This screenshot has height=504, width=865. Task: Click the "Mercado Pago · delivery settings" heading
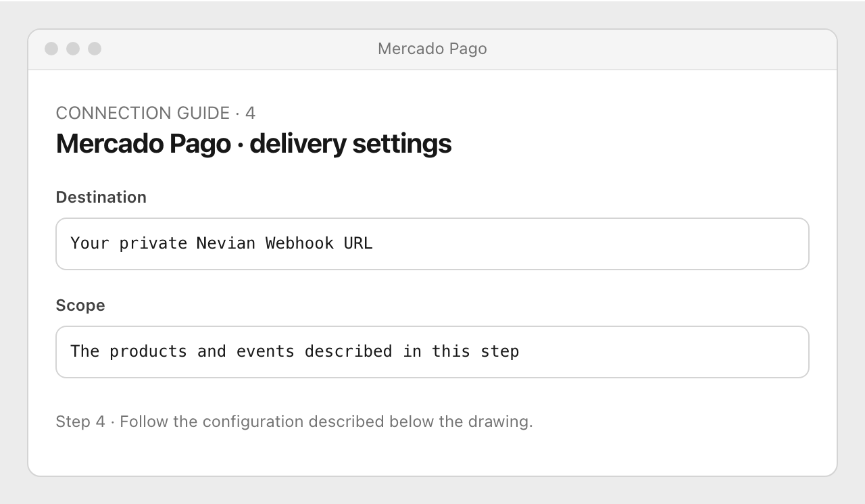[x=253, y=144]
